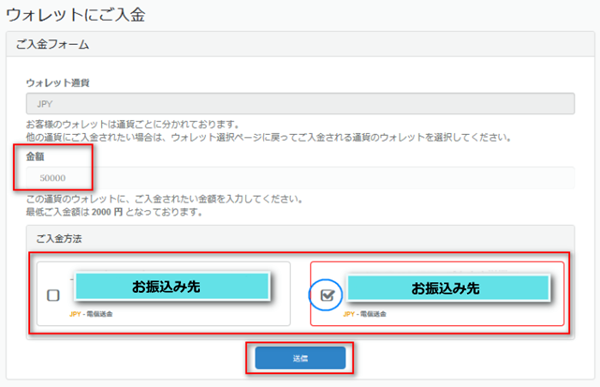Click the disabled JPY wallet currency field
This screenshot has width=600, height=387.
pyautogui.click(x=300, y=103)
